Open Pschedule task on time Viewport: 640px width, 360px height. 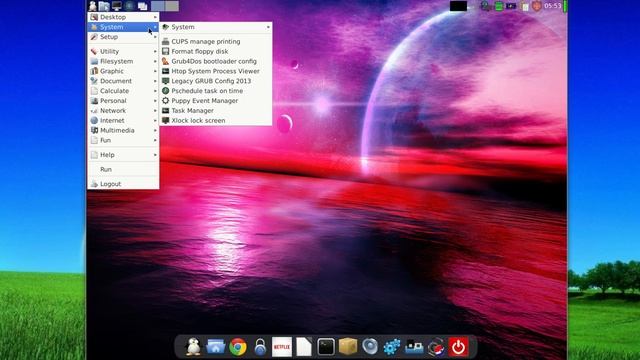click(216, 91)
